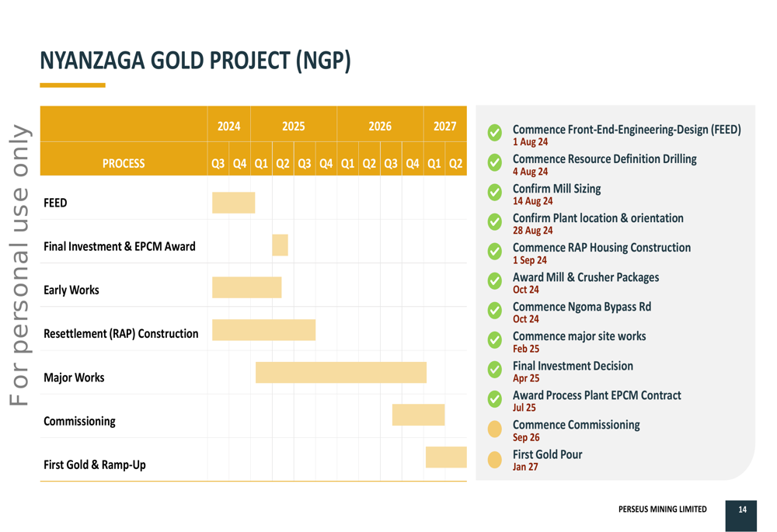The width and height of the screenshot is (777, 532).
Task: Click the checkmark beside Confirm Plant location & orientation
Action: point(495,222)
